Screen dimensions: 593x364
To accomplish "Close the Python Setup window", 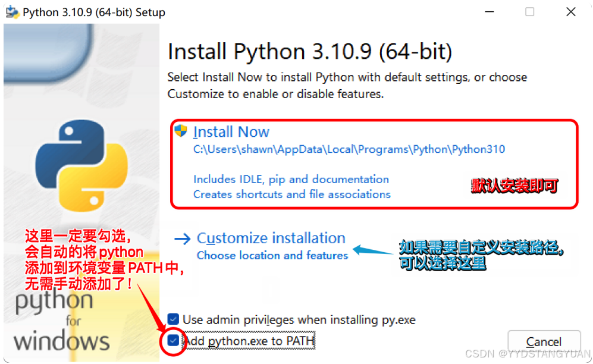I will point(570,12).
